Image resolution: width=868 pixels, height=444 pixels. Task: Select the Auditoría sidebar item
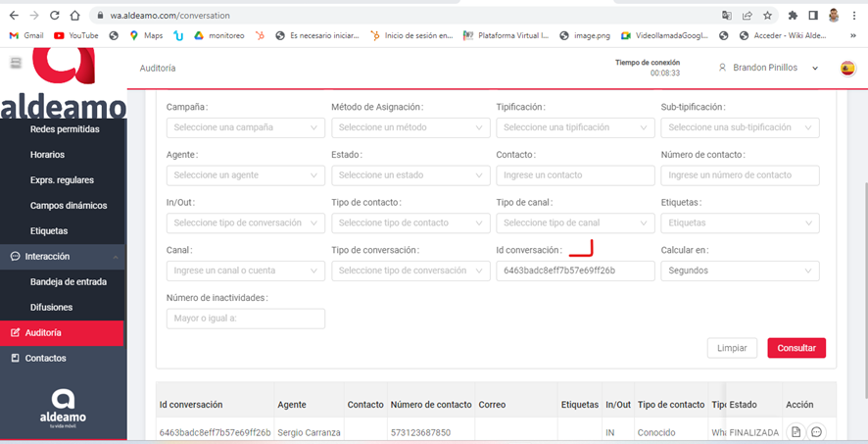point(63,333)
